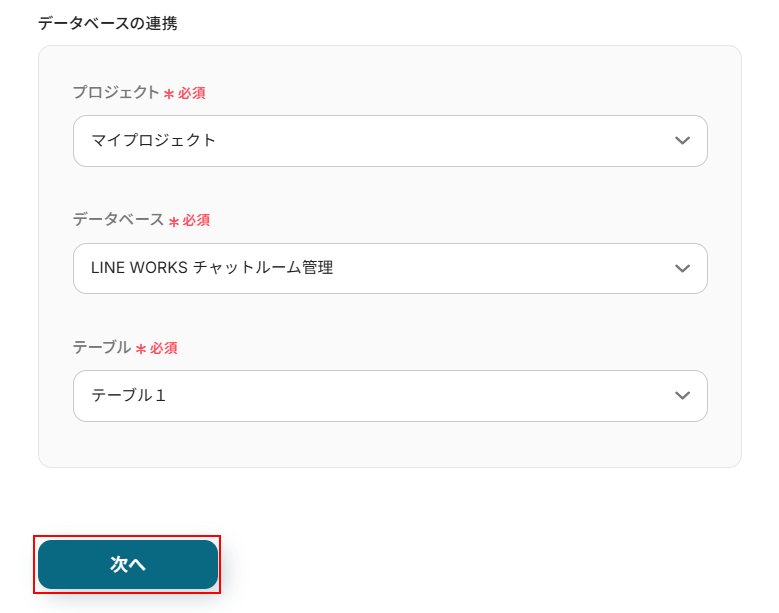Click the chevron arrow in the プロジェクト dropdown
Screen dimensions: 779x613
click(682, 141)
